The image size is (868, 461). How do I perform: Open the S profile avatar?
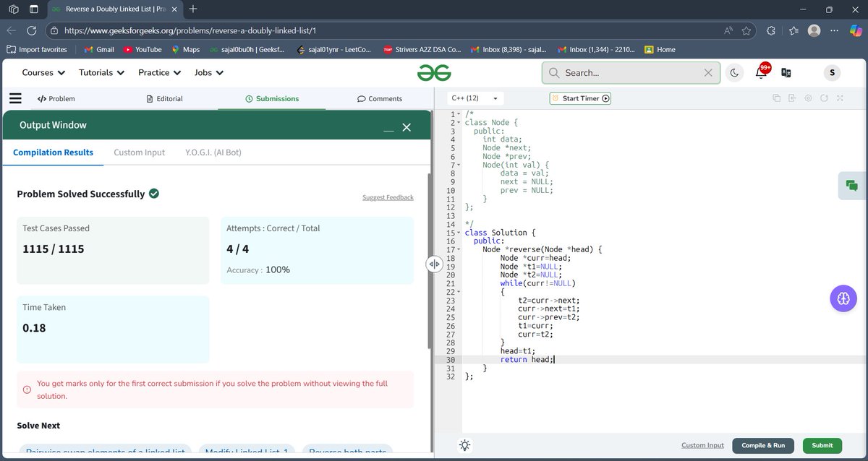pos(832,72)
